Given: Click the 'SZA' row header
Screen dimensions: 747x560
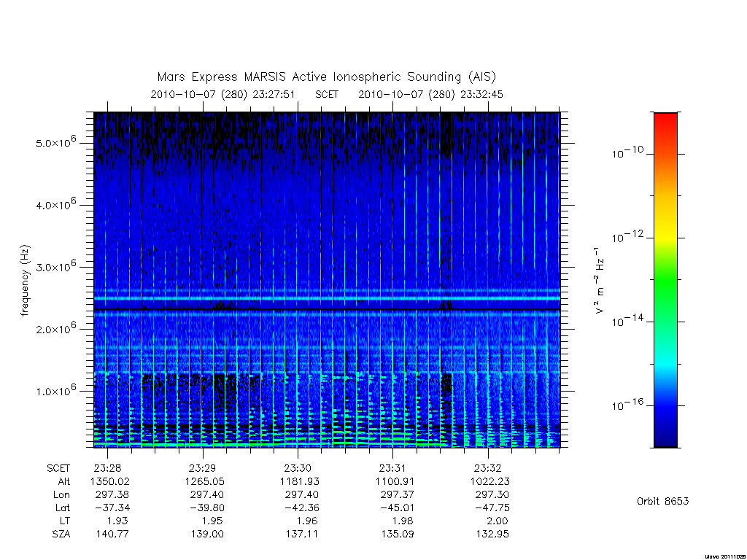Looking at the screenshot, I should coord(61,534).
